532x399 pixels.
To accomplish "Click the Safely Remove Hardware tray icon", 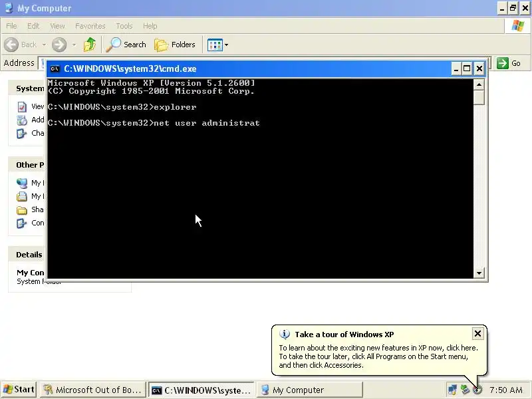I will point(465,390).
